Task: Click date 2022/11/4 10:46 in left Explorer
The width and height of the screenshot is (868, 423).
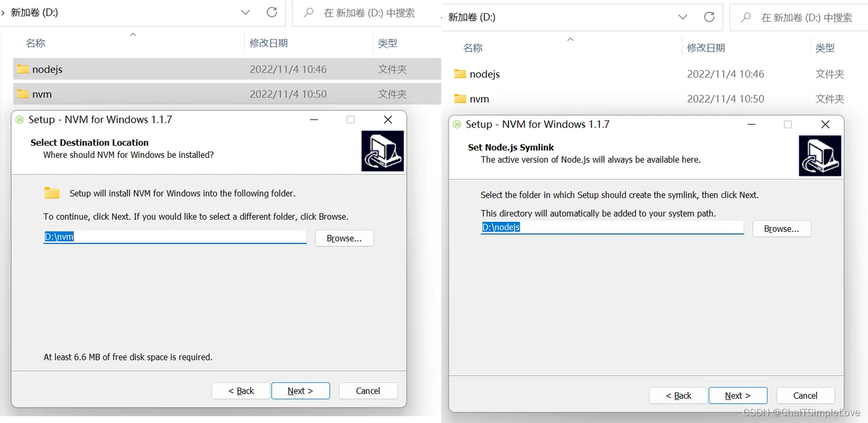Action: click(288, 69)
